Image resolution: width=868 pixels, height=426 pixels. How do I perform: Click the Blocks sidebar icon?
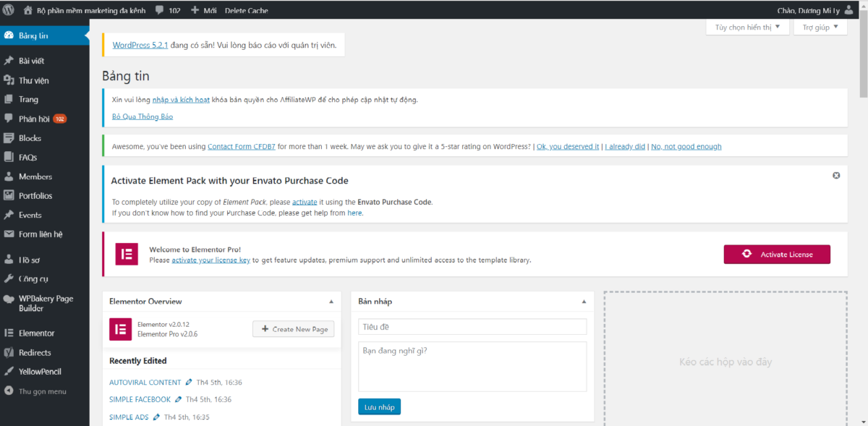click(9, 137)
